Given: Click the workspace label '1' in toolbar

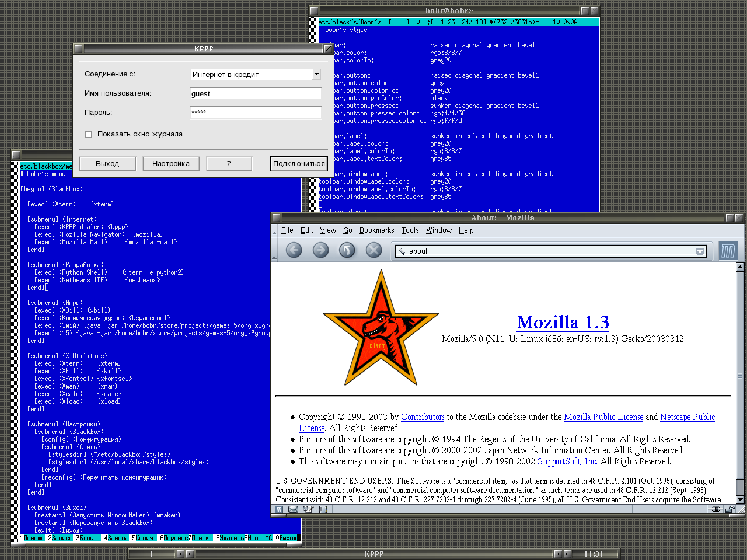Looking at the screenshot, I should pos(151,554).
